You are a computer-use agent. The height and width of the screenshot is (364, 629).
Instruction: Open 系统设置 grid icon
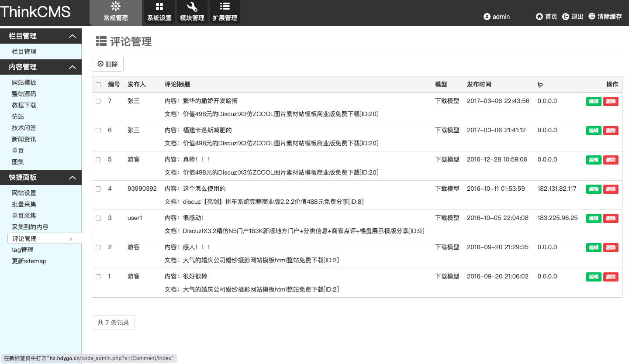point(159,7)
